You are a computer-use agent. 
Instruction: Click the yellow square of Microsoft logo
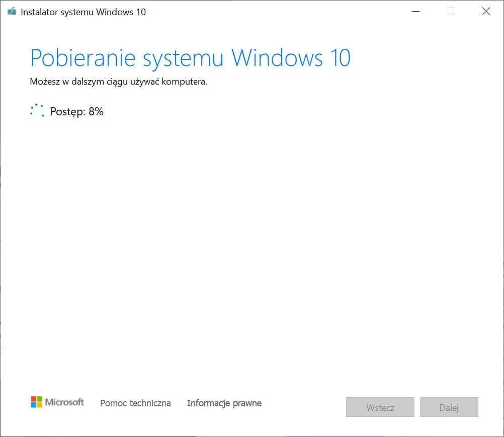click(x=40, y=405)
